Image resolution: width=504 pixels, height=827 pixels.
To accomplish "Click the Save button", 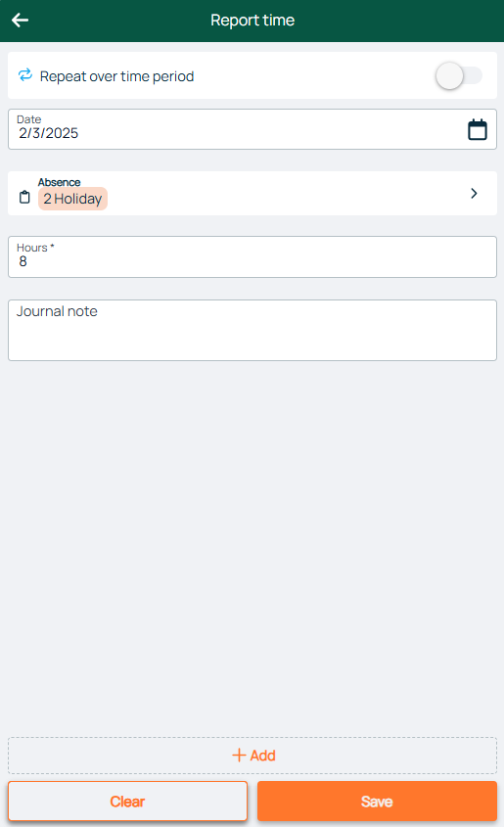I will point(377,802).
